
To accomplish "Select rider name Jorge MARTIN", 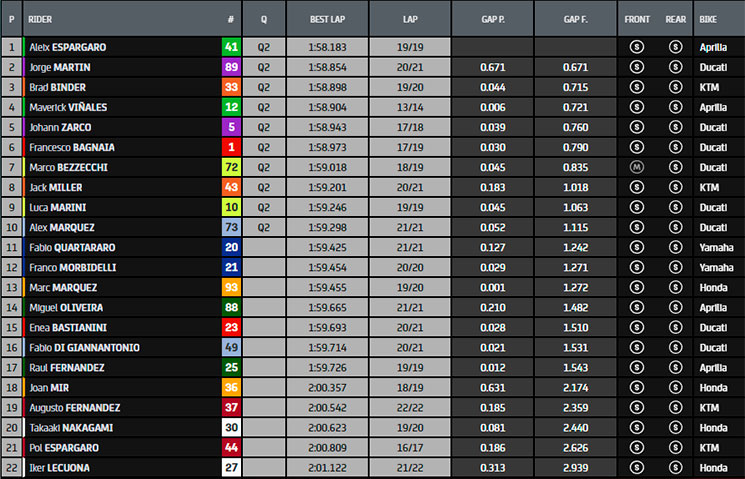I will click(60, 67).
